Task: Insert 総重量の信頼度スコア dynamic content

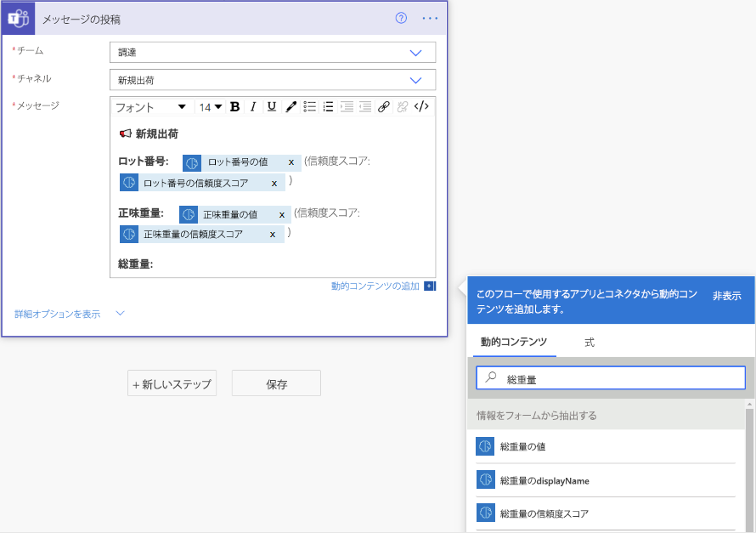Action: click(x=606, y=513)
